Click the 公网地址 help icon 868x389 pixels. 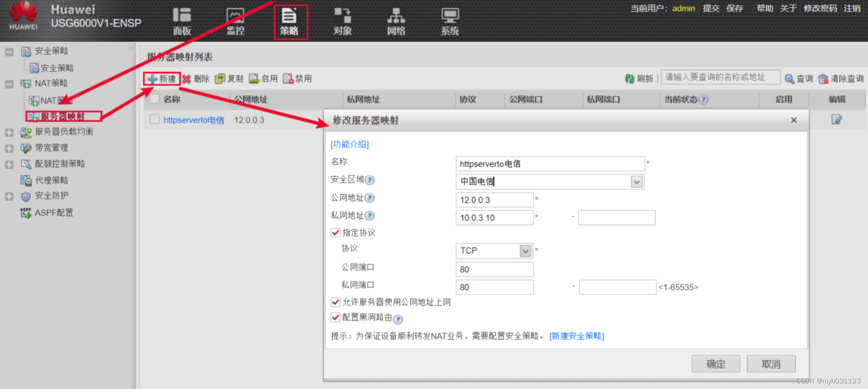370,198
